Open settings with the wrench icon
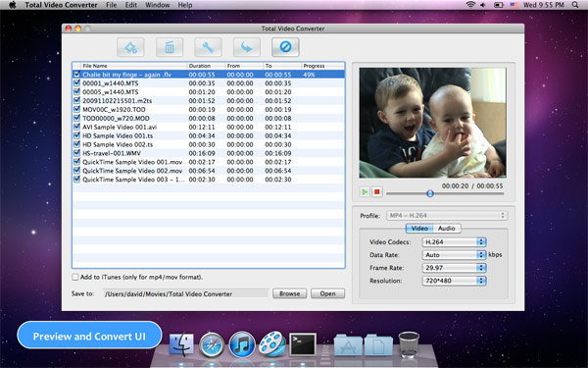The image size is (588, 368). (208, 47)
